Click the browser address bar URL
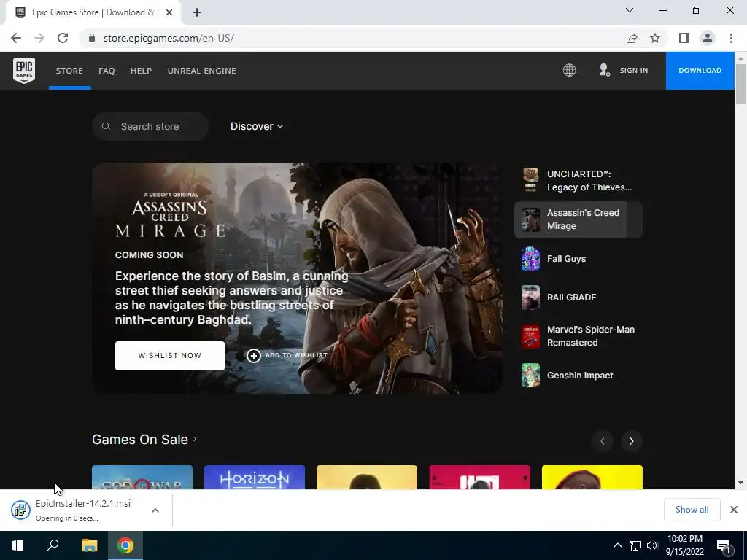747x560 pixels. tap(169, 38)
